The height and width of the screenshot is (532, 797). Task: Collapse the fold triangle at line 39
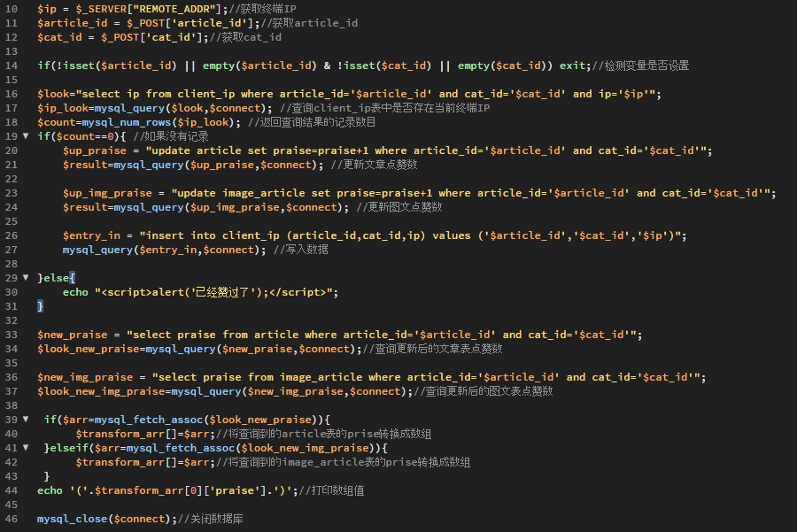[x=26, y=420]
